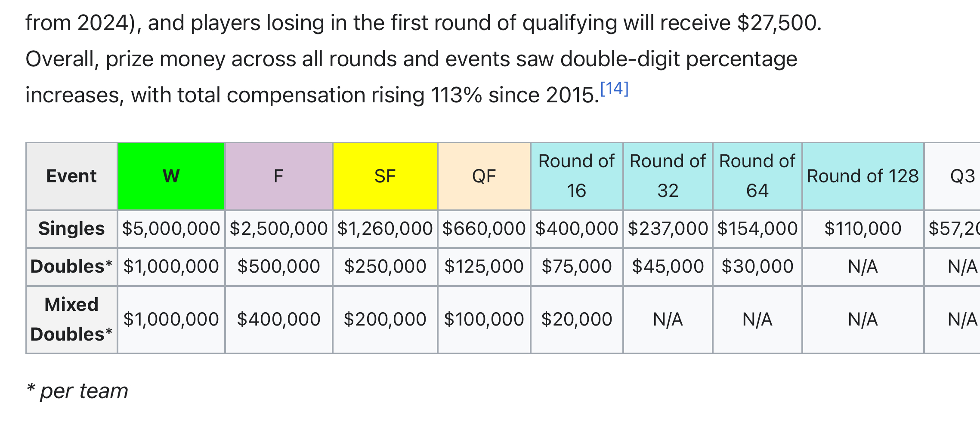Click the $237,000 Round of 32 cell
The height and width of the screenshot is (421, 980).
pyautogui.click(x=668, y=229)
